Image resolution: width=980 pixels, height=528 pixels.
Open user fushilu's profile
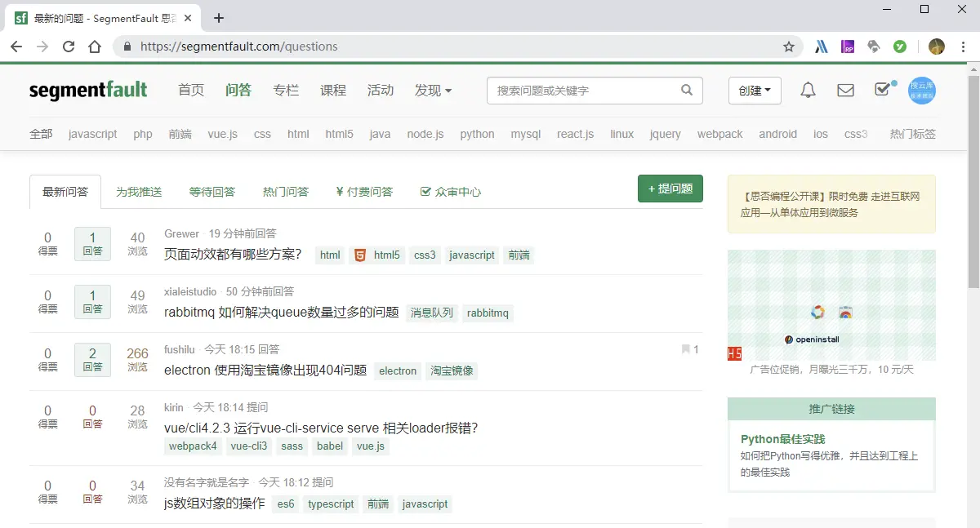click(179, 349)
